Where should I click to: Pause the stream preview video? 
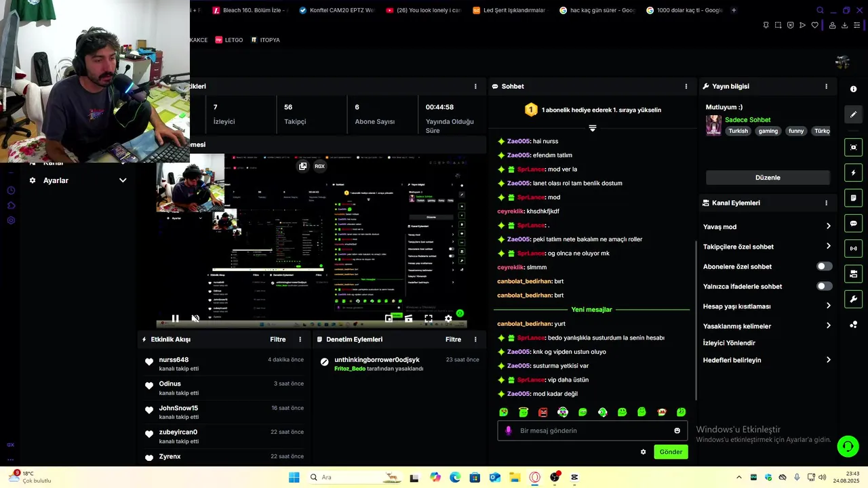click(x=175, y=318)
